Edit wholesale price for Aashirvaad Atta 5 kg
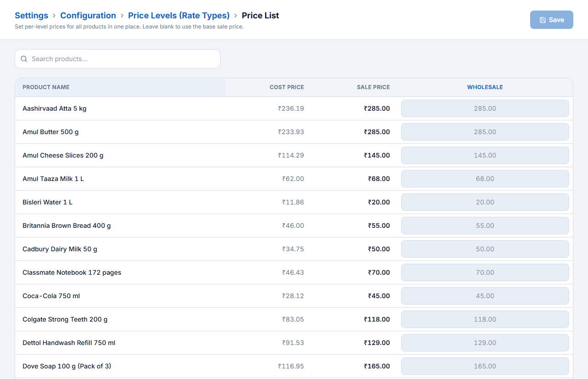This screenshot has width=588, height=379. click(x=485, y=108)
